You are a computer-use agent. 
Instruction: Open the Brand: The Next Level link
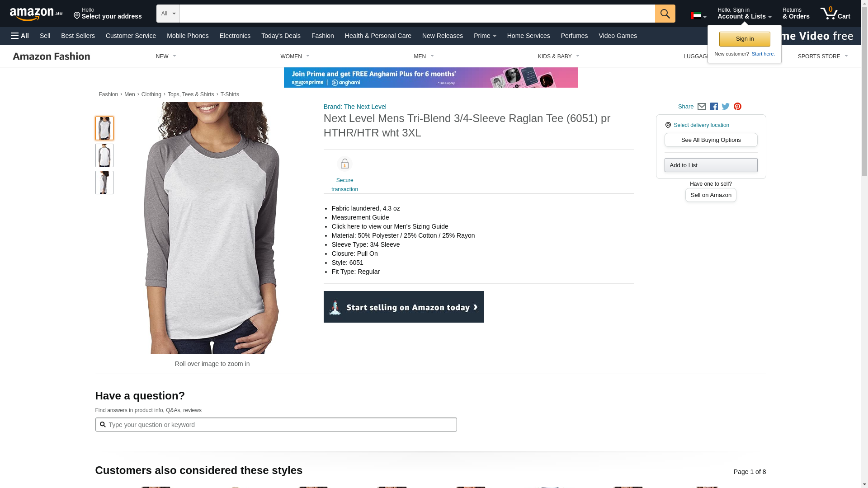(355, 107)
